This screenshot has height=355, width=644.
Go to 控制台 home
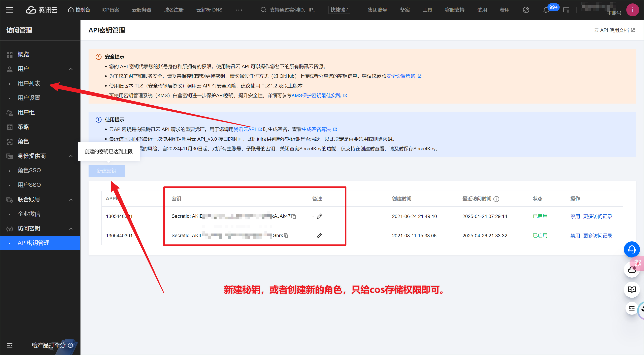click(79, 10)
